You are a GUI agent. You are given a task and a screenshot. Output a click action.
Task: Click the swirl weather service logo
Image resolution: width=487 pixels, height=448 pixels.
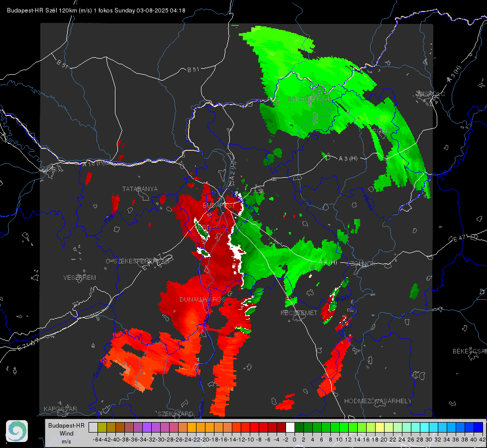pos(17,431)
